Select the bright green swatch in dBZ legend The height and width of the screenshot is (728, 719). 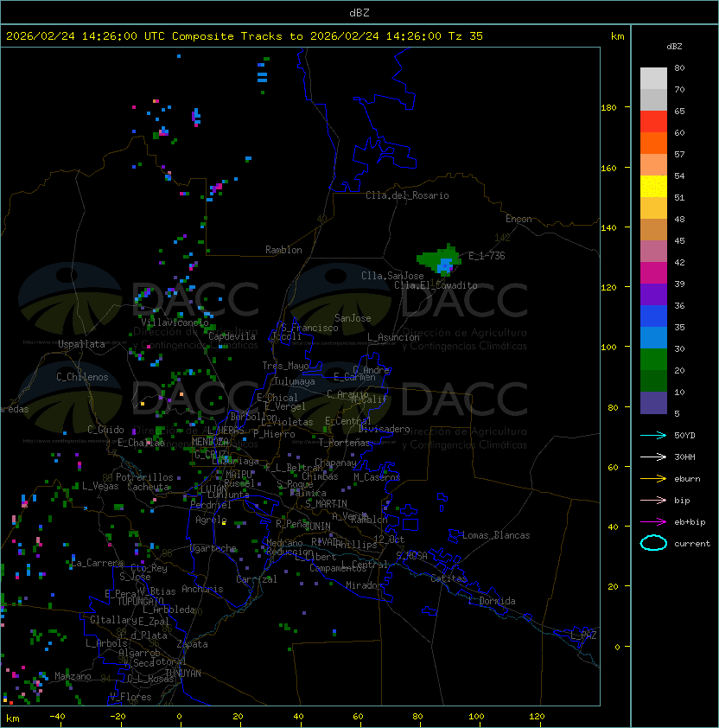coord(653,359)
